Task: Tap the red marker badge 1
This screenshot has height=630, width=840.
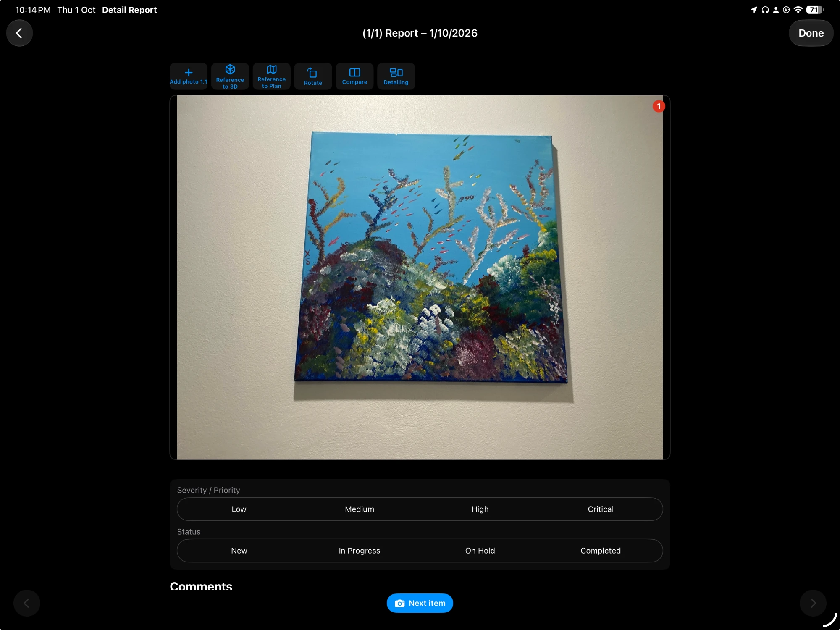Action: (x=659, y=106)
